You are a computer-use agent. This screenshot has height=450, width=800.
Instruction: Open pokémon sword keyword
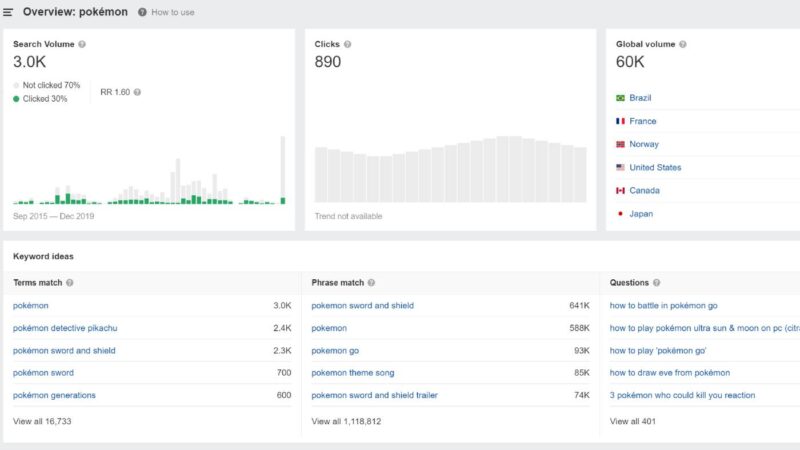click(x=43, y=373)
